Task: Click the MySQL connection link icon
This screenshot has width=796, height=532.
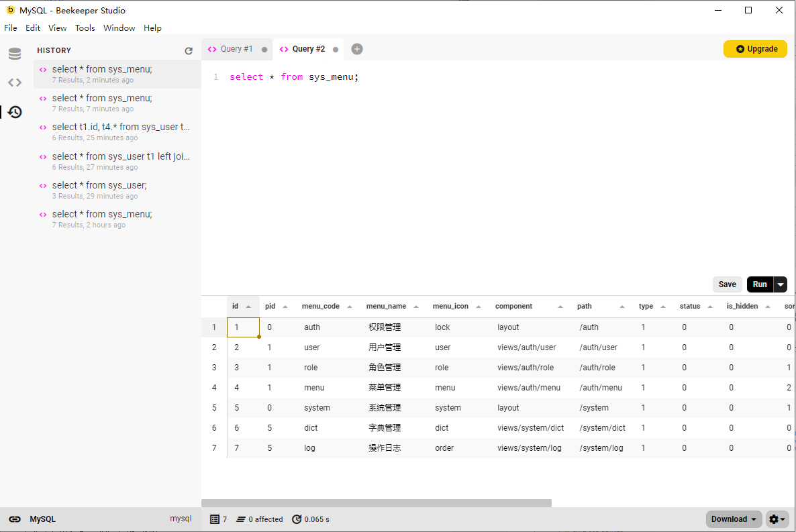Action: [x=14, y=519]
